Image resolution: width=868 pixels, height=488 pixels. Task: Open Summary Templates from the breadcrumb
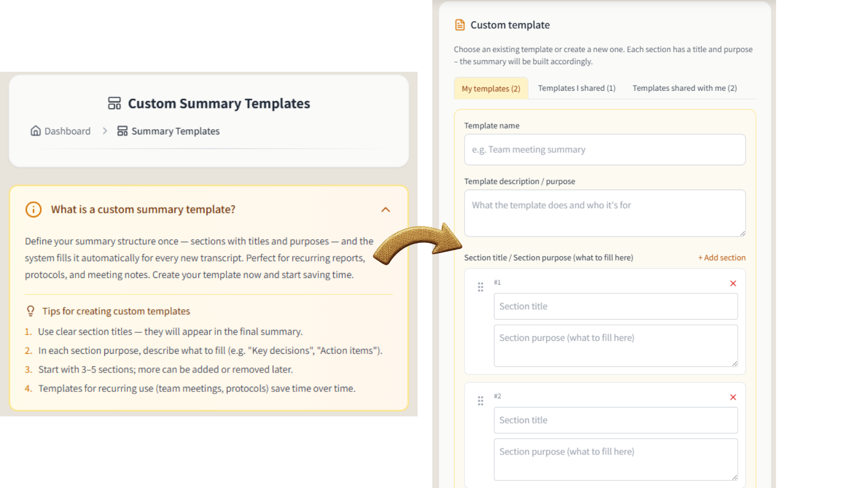coord(175,131)
